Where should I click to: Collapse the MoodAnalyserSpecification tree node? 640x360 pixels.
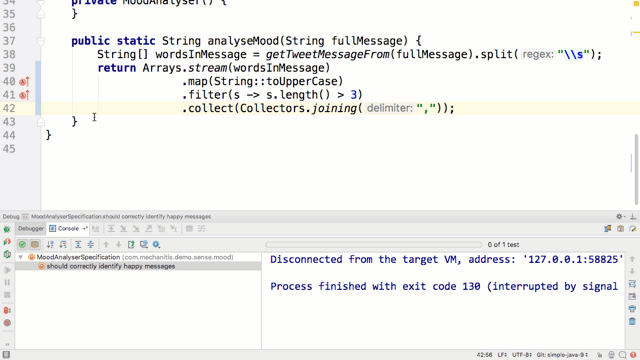tap(20, 257)
